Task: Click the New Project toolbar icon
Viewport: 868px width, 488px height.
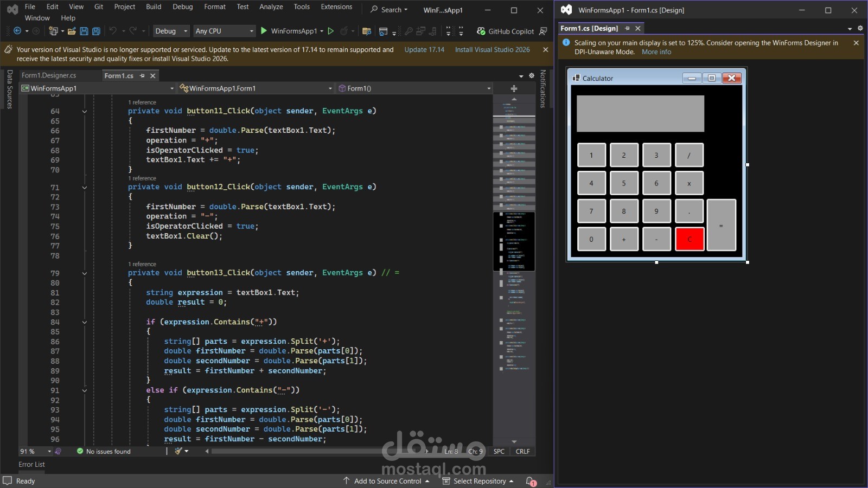Action: 54,31
